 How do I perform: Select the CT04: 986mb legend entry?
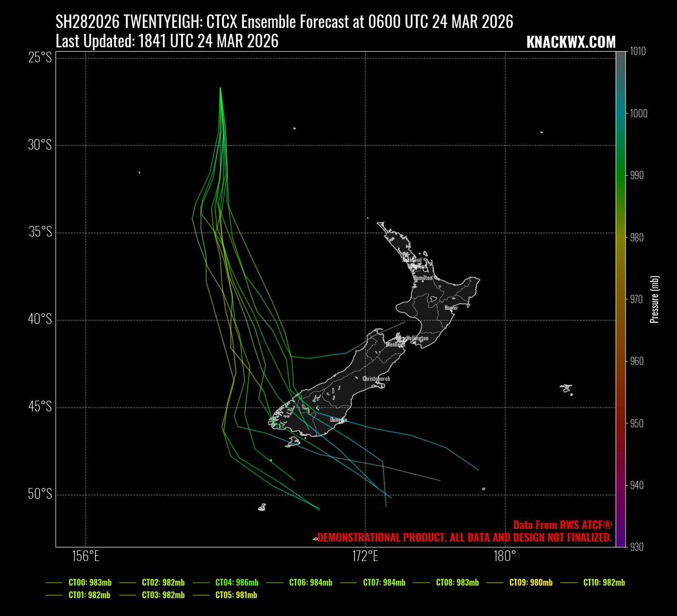coord(237,582)
